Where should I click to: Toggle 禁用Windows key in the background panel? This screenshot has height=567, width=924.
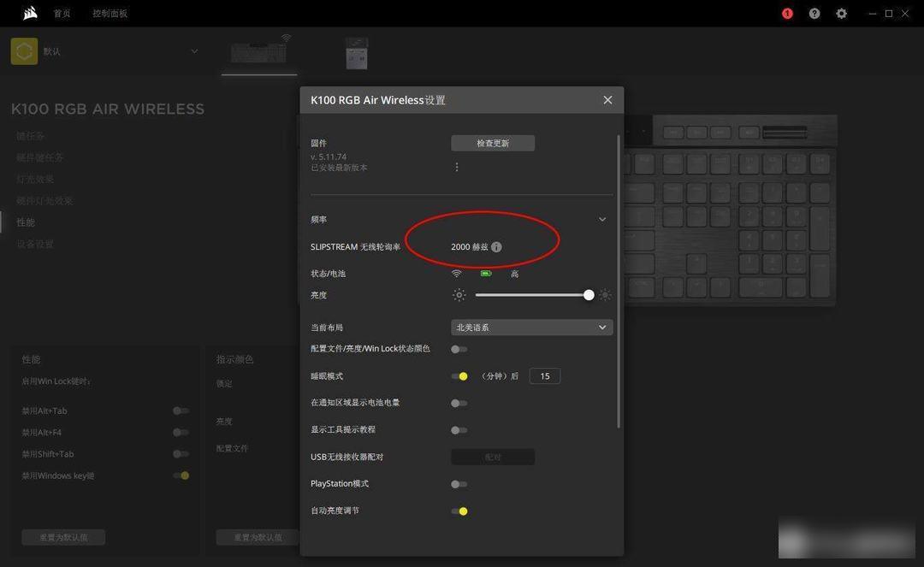[x=181, y=475]
